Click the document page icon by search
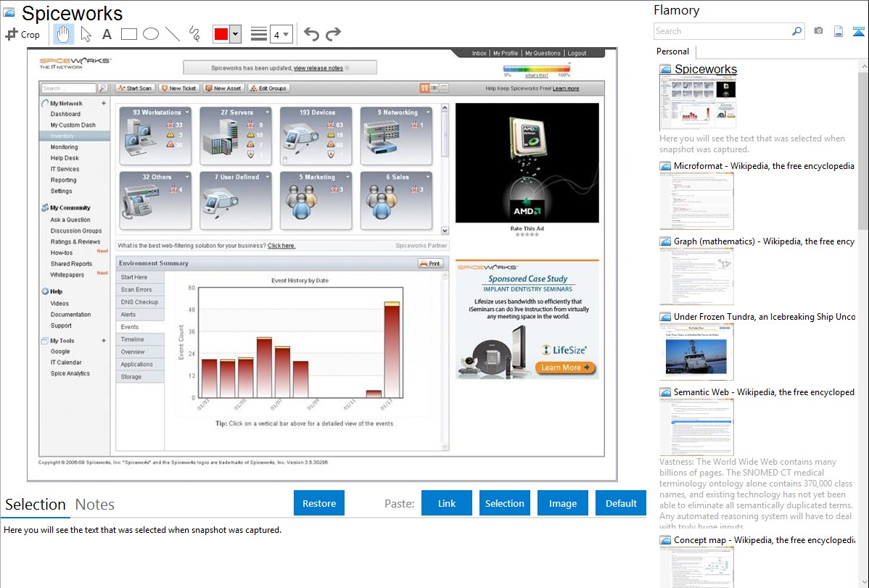The height and width of the screenshot is (588, 869). pos(839,31)
